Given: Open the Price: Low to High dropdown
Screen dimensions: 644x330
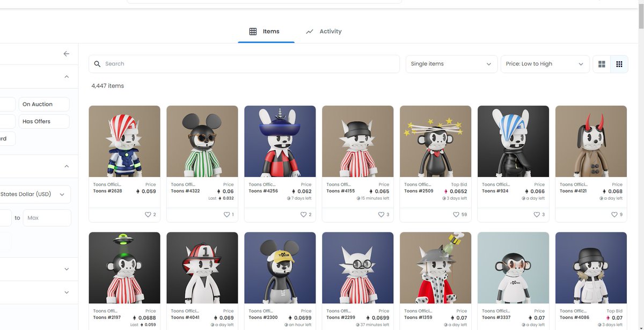Looking at the screenshot, I should pyautogui.click(x=544, y=64).
